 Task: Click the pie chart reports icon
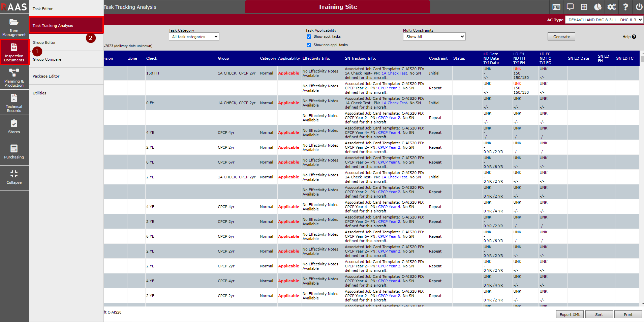(x=598, y=7)
